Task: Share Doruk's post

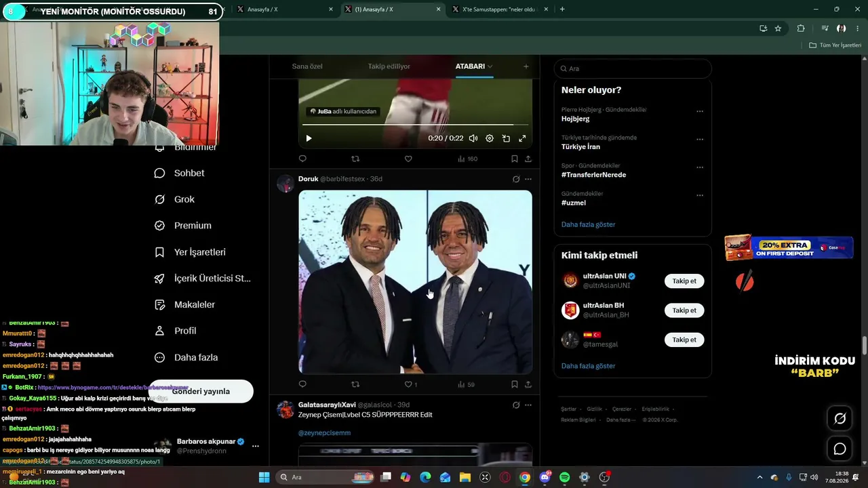Action: [x=528, y=384]
